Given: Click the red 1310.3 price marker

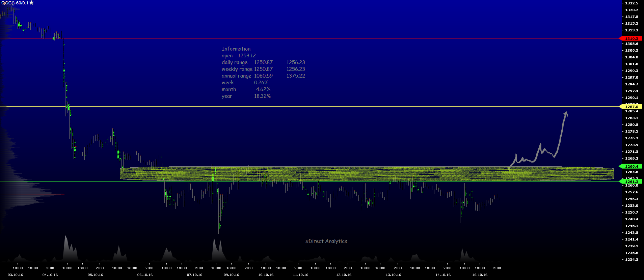Looking at the screenshot, I should click(x=630, y=38).
